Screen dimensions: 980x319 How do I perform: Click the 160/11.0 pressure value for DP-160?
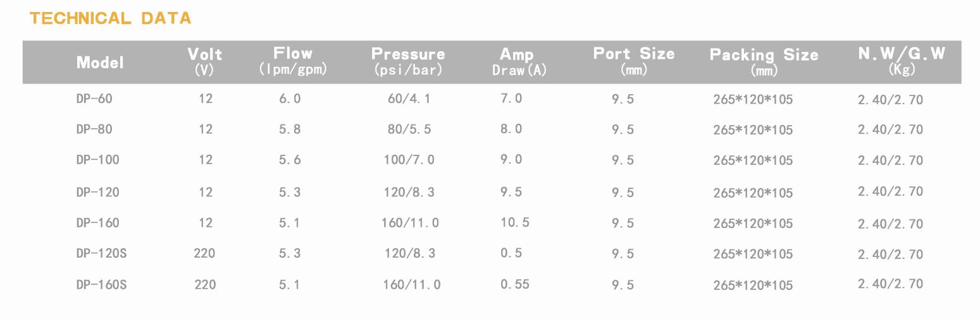coord(411,222)
